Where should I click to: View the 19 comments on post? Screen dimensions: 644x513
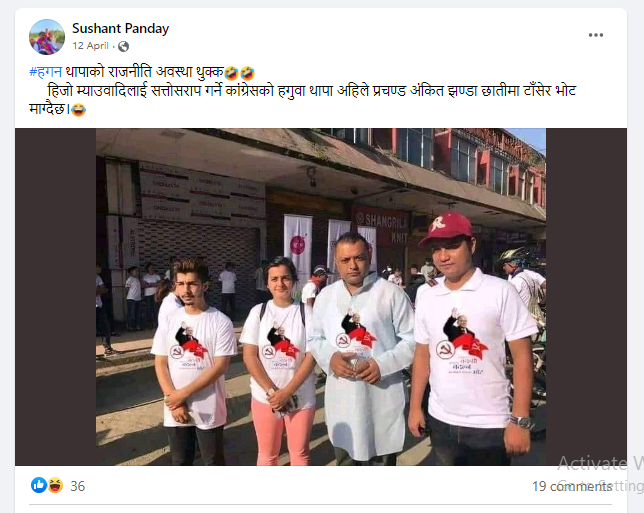[572, 486]
